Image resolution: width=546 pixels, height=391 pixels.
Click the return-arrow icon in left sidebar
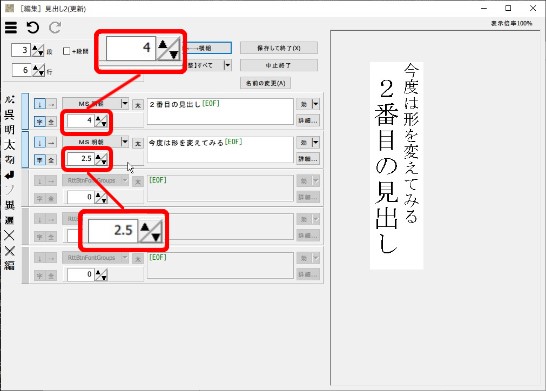click(9, 175)
